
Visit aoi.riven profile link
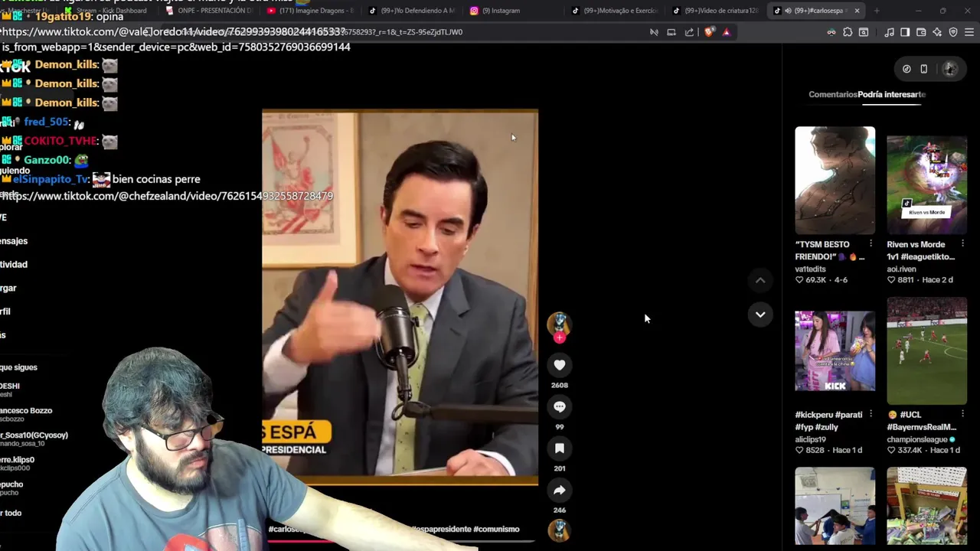pos(901,269)
